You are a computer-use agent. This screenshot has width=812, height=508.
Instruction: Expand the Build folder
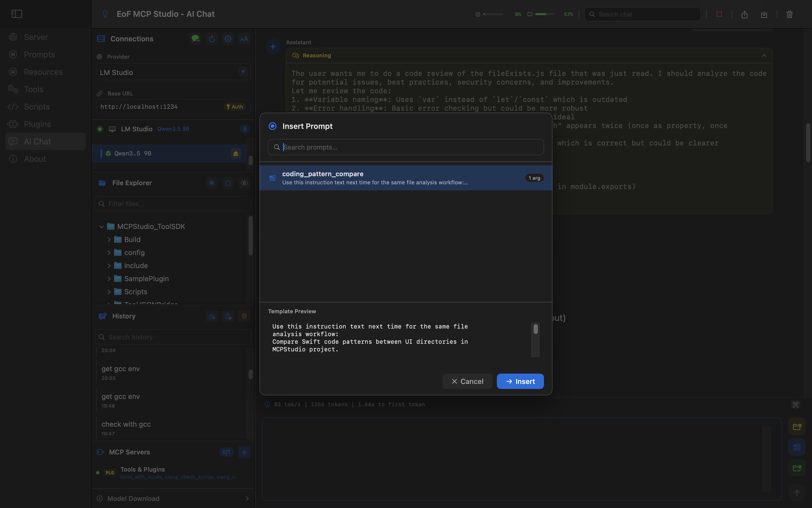109,239
